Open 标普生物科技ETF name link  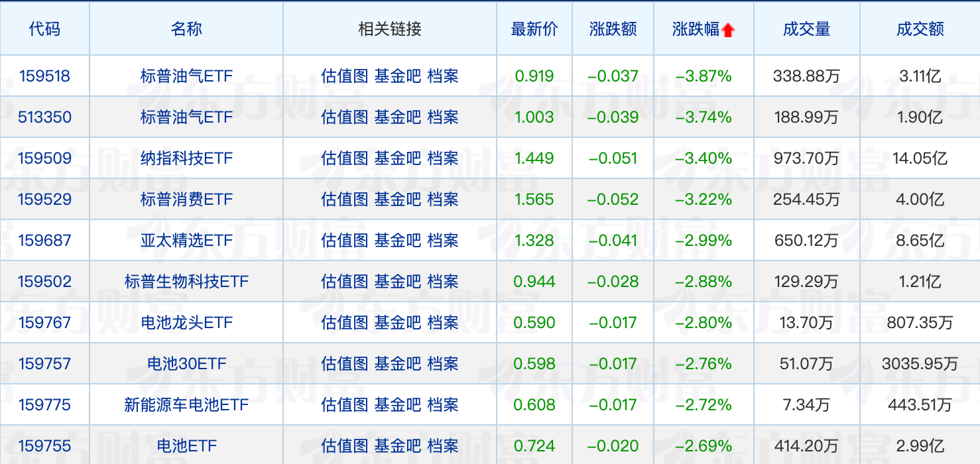(x=186, y=282)
